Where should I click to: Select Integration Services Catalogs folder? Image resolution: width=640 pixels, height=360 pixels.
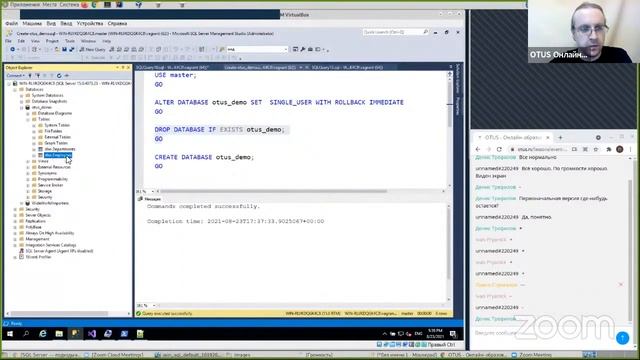coord(51,245)
